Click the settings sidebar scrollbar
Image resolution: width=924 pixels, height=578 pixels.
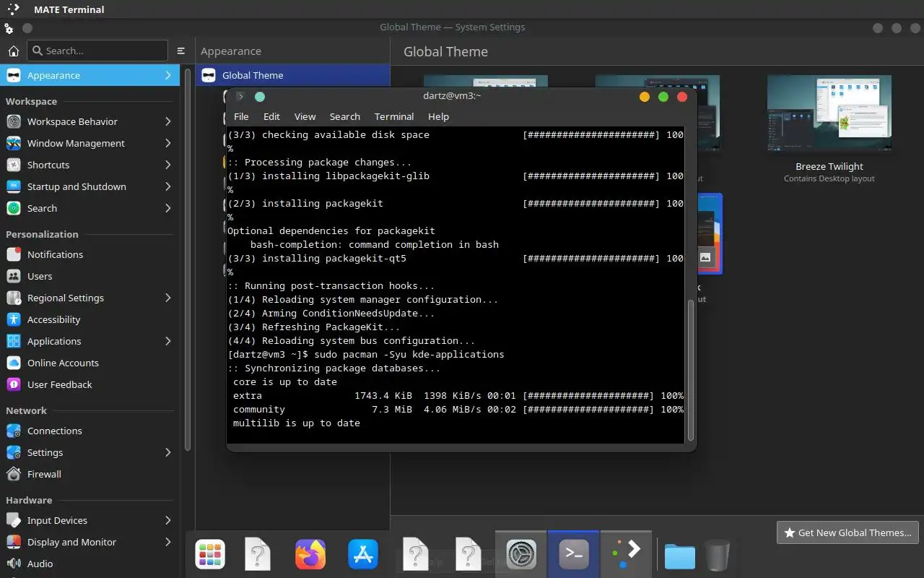(x=188, y=260)
